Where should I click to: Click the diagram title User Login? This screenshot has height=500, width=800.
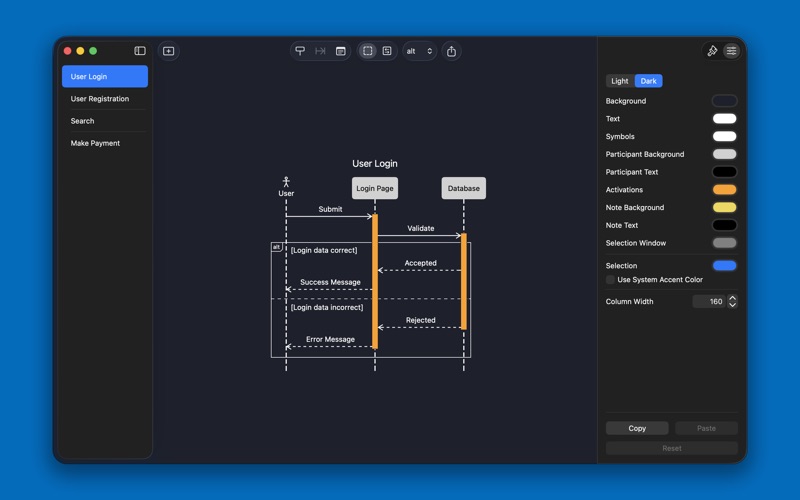[374, 163]
